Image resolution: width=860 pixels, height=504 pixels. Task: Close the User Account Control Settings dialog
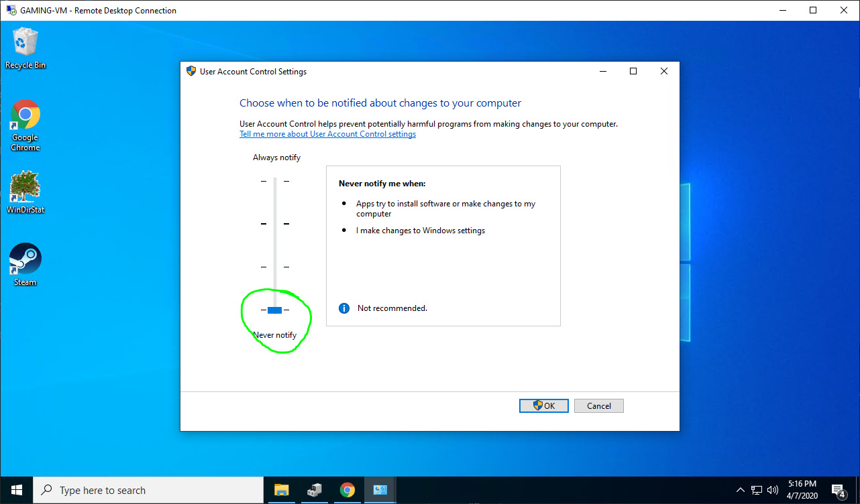click(664, 71)
